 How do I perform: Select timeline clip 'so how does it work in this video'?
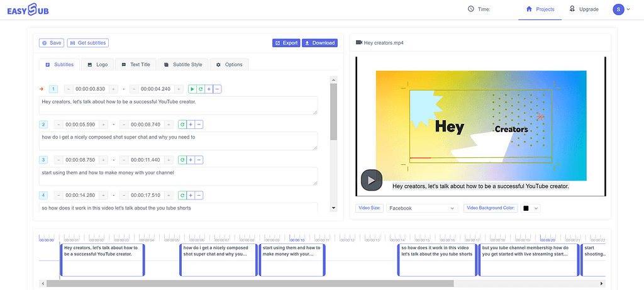[x=438, y=260]
